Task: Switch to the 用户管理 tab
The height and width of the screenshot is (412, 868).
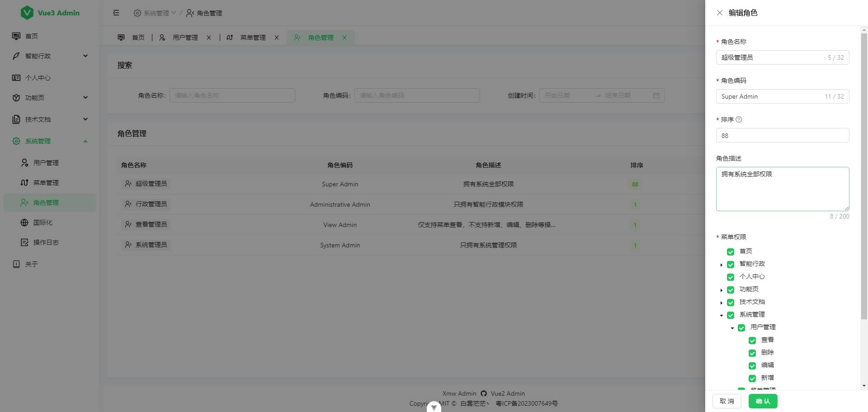Action: (x=185, y=38)
